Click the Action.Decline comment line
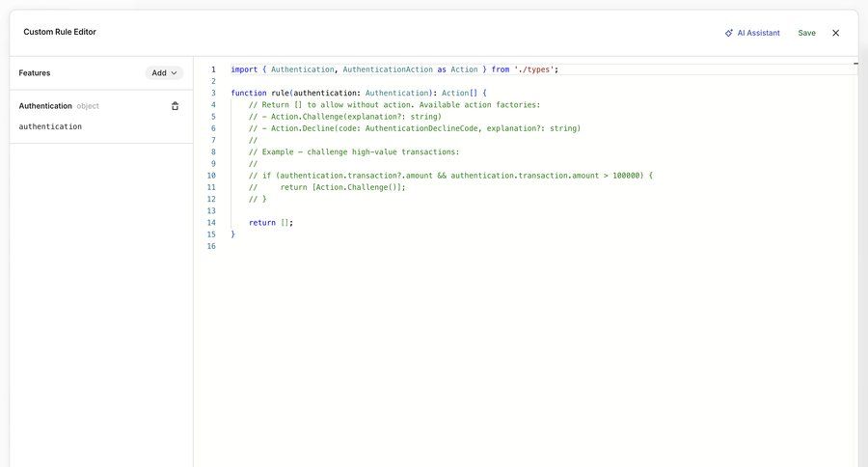868x467 pixels. click(x=415, y=128)
